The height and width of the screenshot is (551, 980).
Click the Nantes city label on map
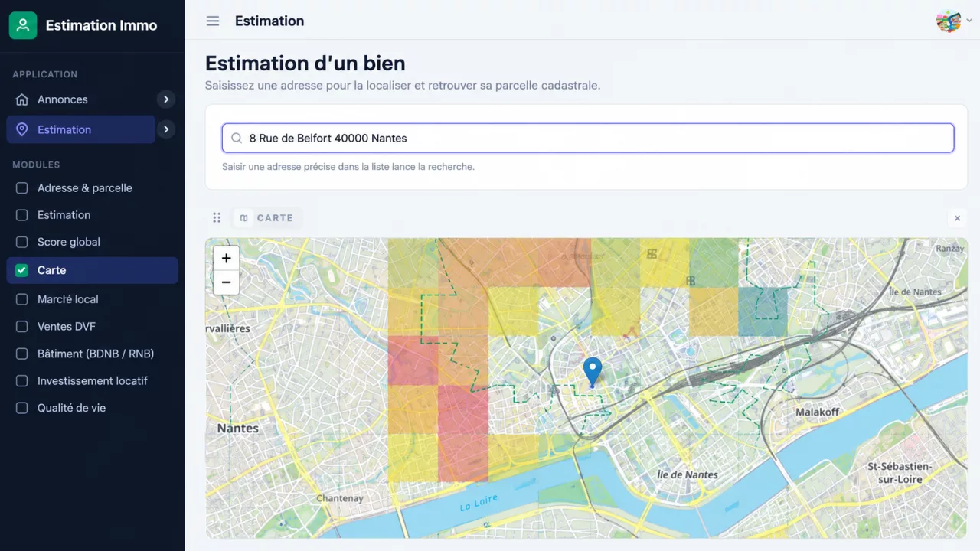coord(237,428)
